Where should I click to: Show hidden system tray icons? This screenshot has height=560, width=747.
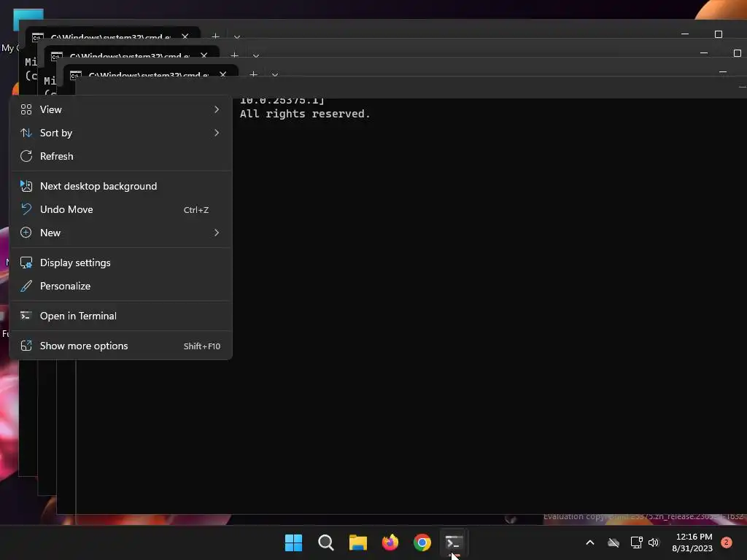[589, 542]
